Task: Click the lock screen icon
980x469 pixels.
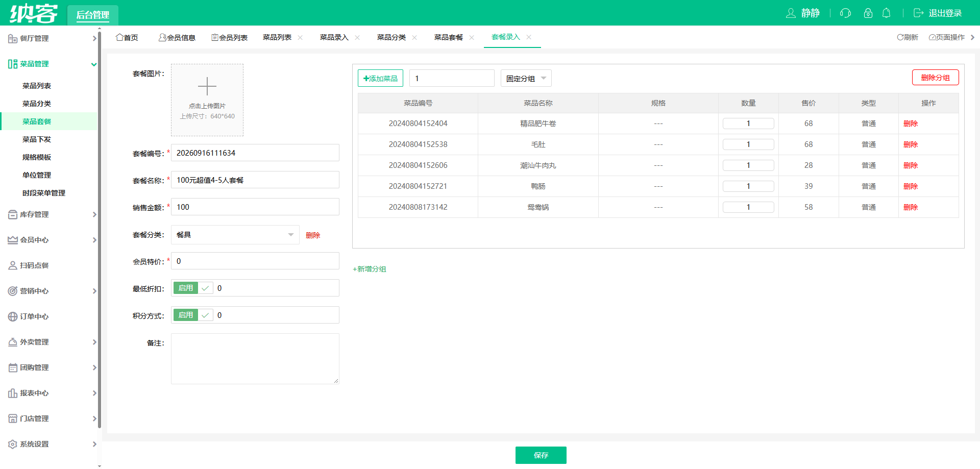Action: click(868, 13)
